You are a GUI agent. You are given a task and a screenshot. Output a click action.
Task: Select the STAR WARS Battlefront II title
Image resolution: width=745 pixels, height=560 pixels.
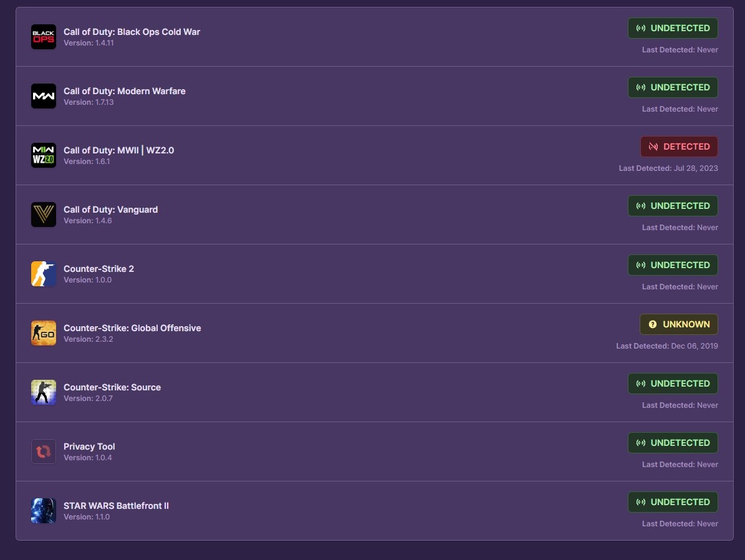point(116,506)
